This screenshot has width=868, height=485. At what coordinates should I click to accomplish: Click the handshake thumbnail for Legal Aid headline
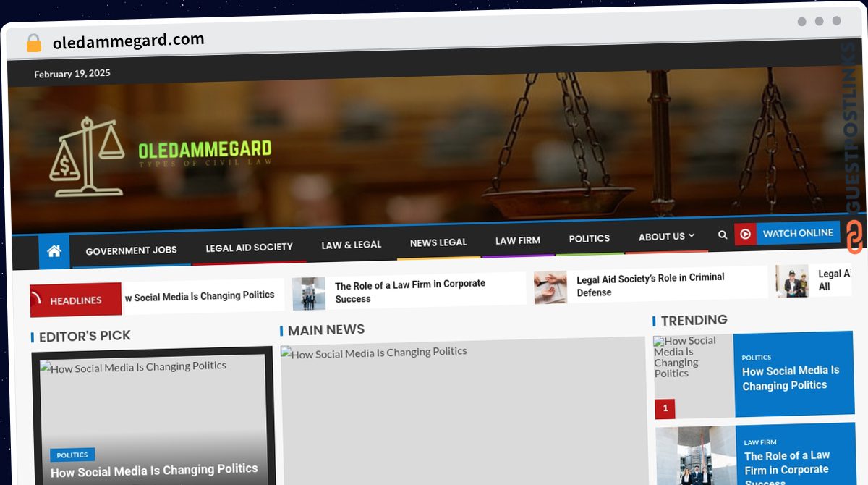coord(550,287)
